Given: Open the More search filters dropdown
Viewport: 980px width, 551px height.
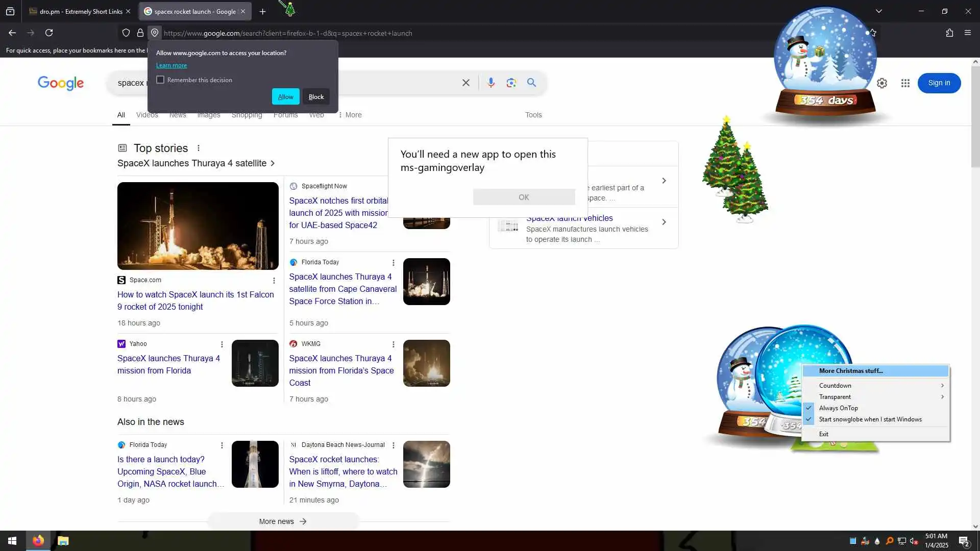Looking at the screenshot, I should pyautogui.click(x=350, y=115).
